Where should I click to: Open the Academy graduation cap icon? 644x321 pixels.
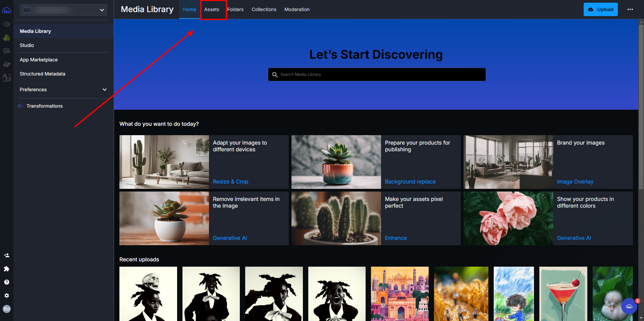coord(7,64)
